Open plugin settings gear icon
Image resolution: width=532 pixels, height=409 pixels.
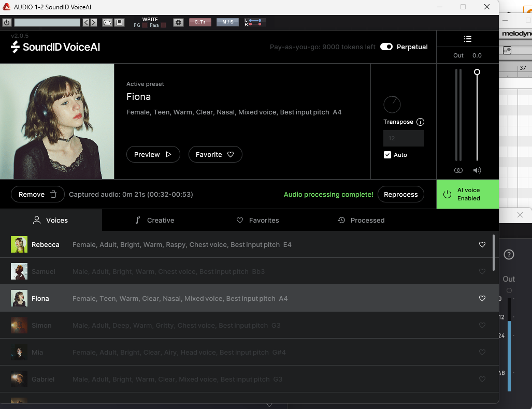pos(179,22)
